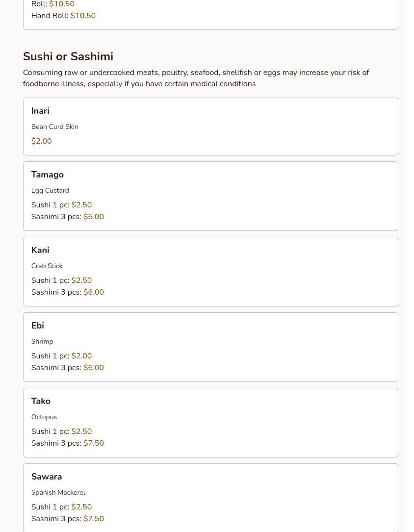
Task: Click the Bean Curd Skin description
Action: (55, 127)
